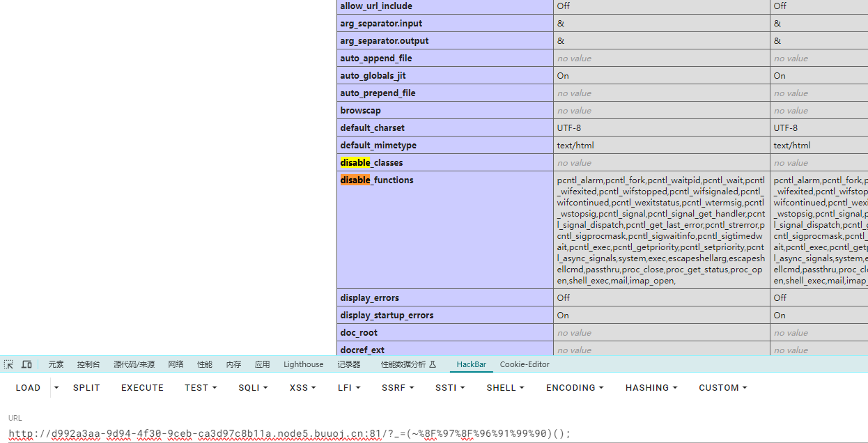Screen dimensions: 868x443
Task: Expand the XSS payload dropdown
Action: pyautogui.click(x=302, y=388)
